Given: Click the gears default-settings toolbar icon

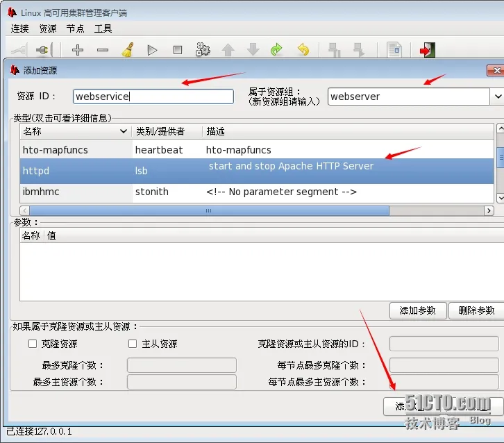Looking at the screenshot, I should 203,50.
